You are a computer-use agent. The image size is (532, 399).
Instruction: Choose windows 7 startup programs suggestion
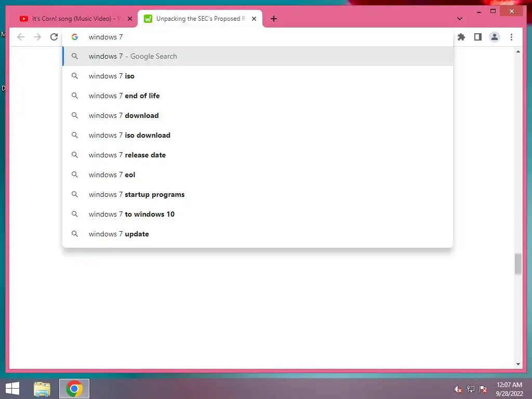258,194
